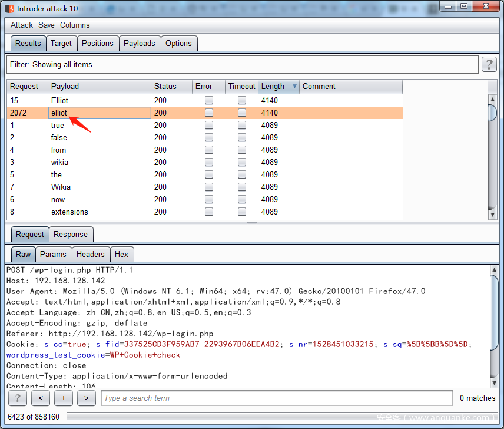Toggle Error checkbox for request 15
This screenshot has height=429, width=504.
click(209, 101)
